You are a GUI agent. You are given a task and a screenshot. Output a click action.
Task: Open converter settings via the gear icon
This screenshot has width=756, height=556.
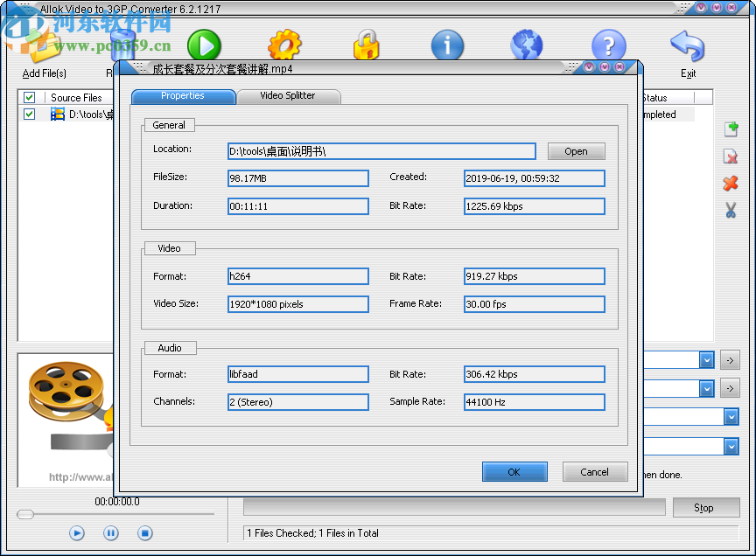[x=284, y=45]
